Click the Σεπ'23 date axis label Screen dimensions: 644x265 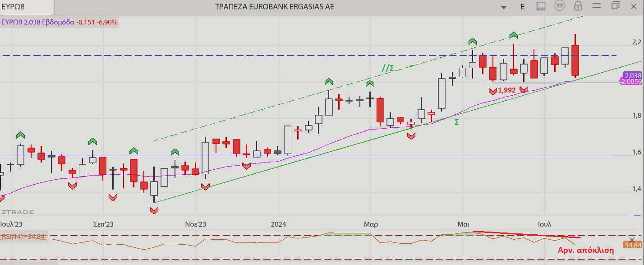pos(103,224)
